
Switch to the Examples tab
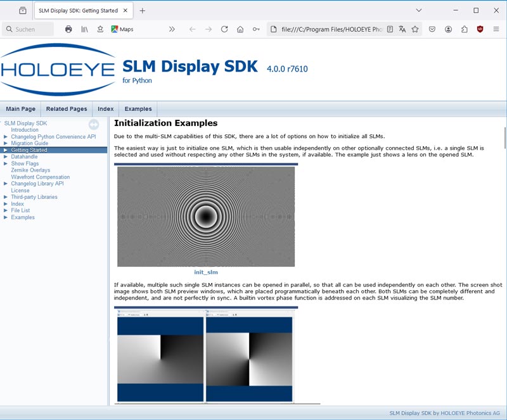click(x=138, y=109)
